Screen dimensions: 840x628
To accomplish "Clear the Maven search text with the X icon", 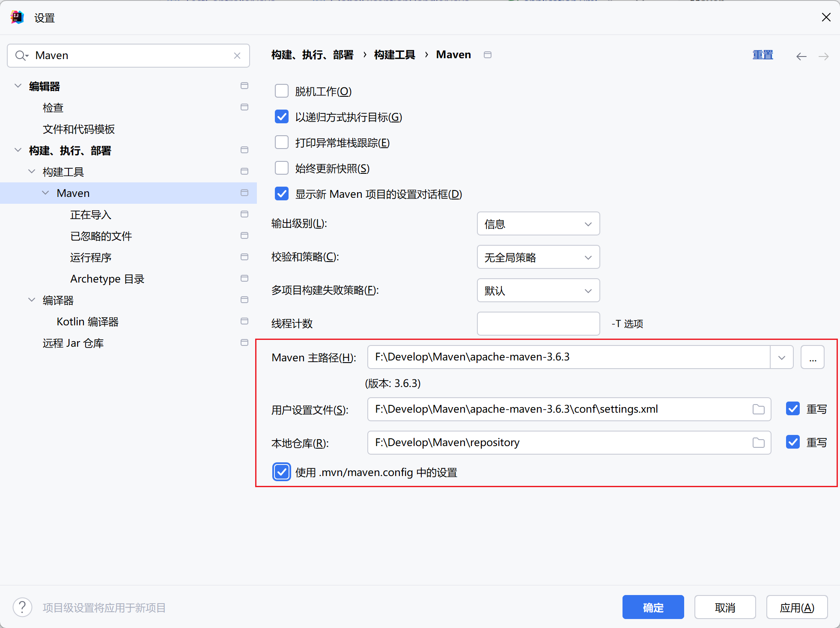I will [x=237, y=56].
